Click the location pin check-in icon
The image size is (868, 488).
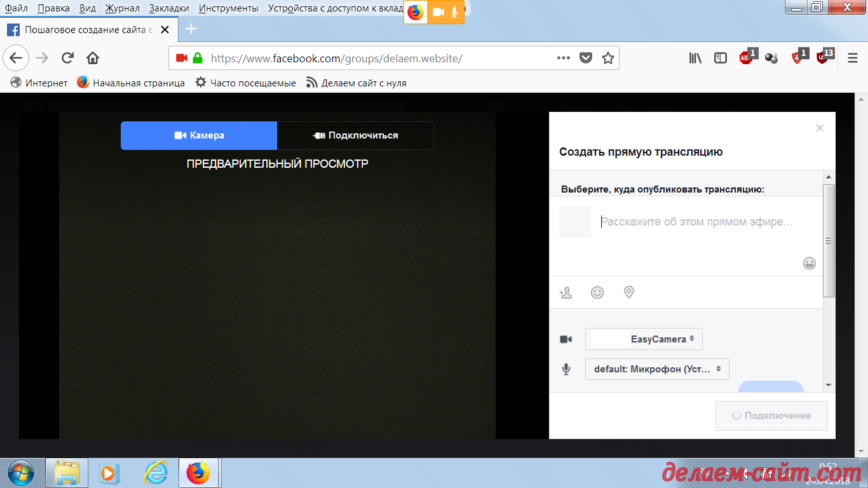(x=629, y=292)
